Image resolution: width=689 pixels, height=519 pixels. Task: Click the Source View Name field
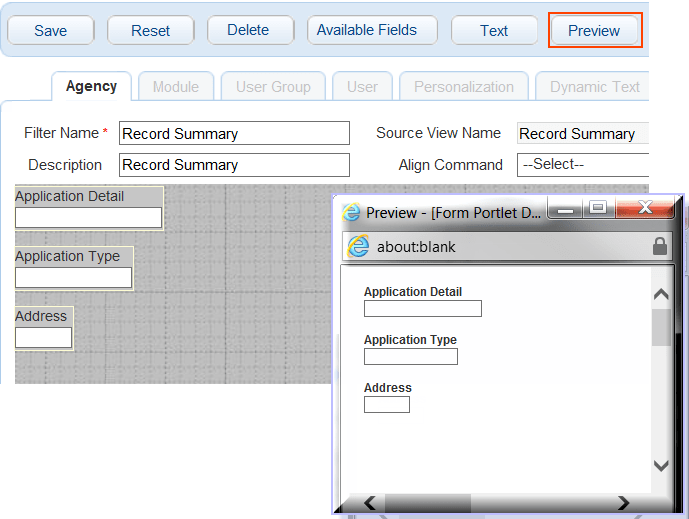pos(582,134)
